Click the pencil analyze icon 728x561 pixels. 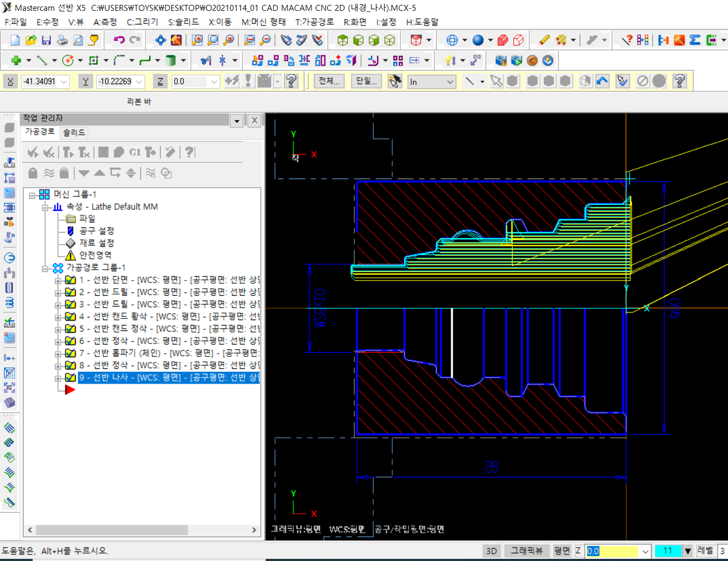pos(544,40)
